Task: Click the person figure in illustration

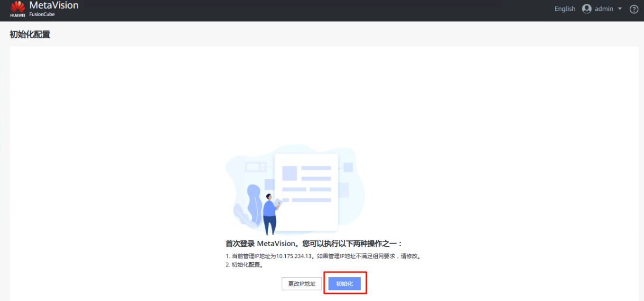Action: tap(271, 213)
